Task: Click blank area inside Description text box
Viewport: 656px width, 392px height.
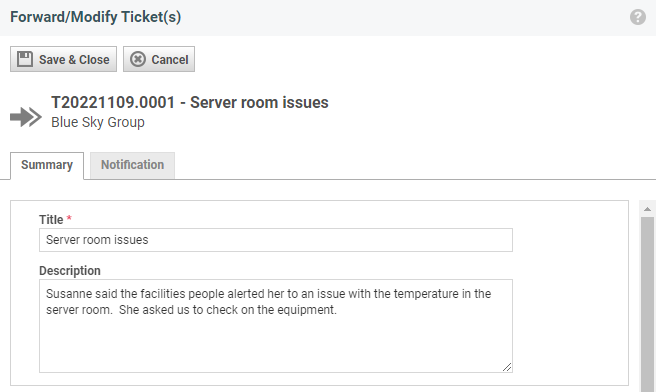Action: (x=276, y=345)
